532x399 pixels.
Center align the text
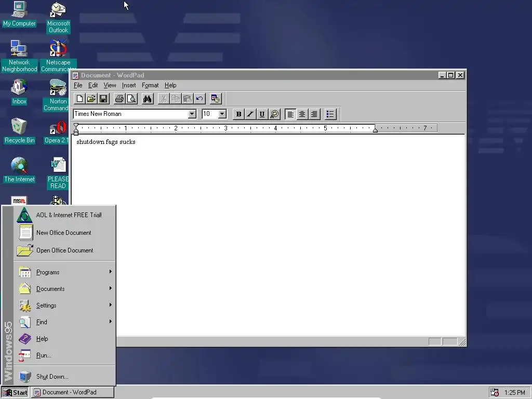(302, 114)
